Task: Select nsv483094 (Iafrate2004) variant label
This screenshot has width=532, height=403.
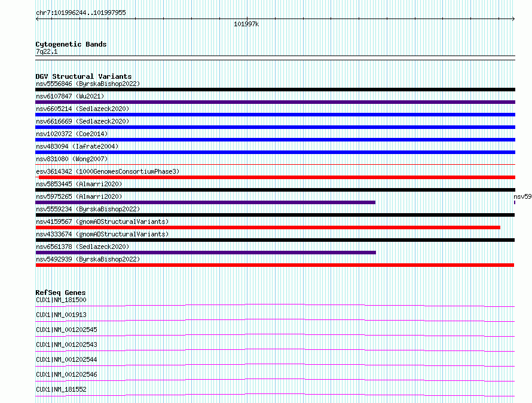Action: [x=77, y=146]
